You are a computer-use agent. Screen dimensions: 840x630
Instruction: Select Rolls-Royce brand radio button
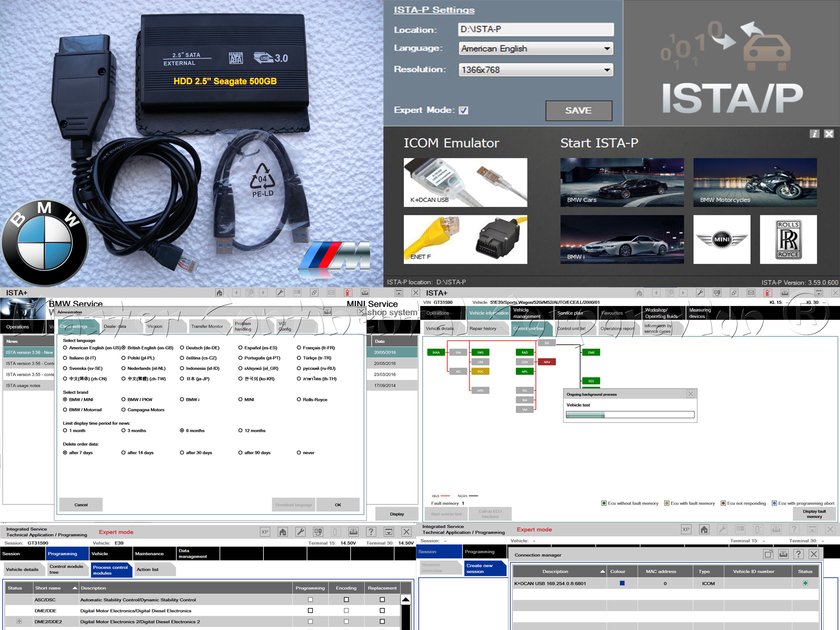coord(299,399)
